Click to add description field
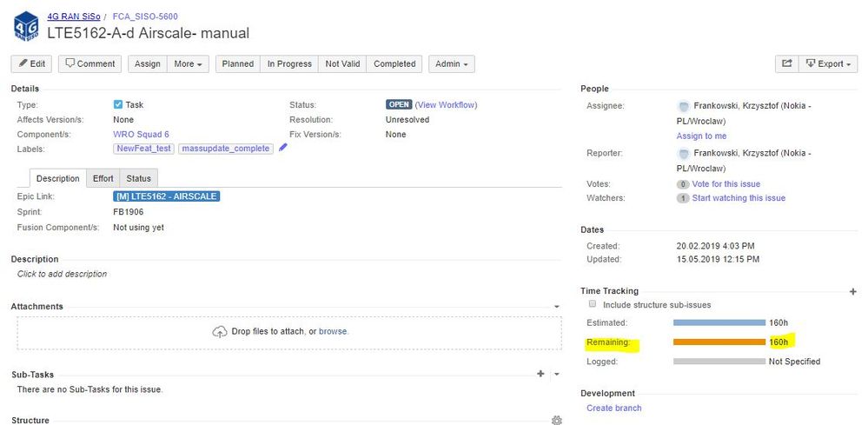The width and height of the screenshot is (868, 425). pos(62,274)
